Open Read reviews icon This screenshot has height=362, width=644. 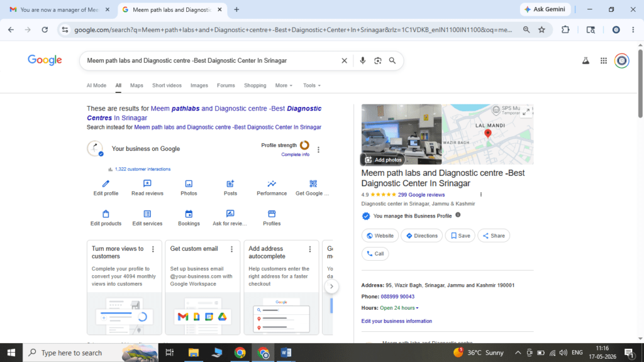pyautogui.click(x=147, y=184)
